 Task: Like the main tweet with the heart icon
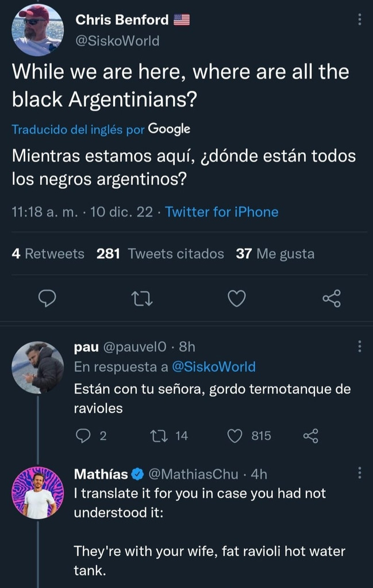click(x=237, y=299)
